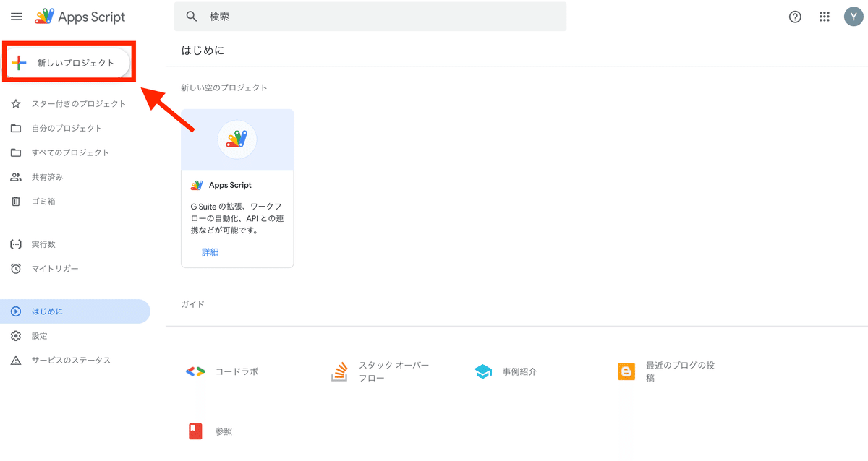
Task: Open the Help question mark icon
Action: pos(795,17)
